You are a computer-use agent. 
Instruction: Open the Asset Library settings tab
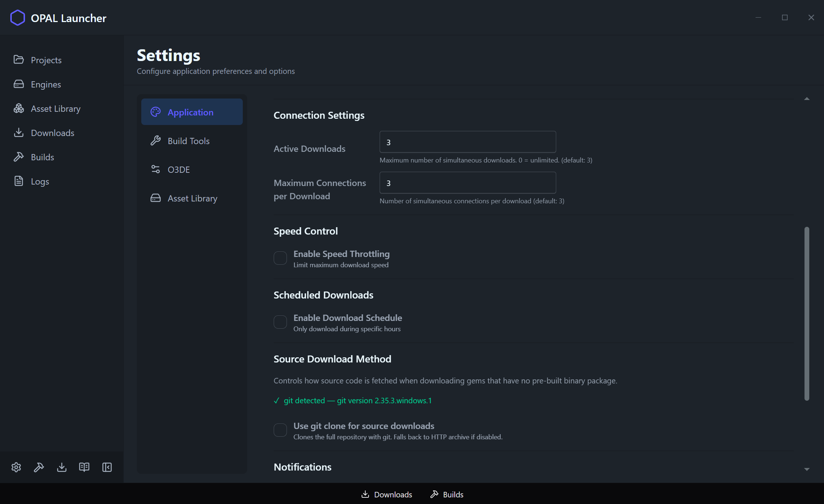tap(192, 198)
